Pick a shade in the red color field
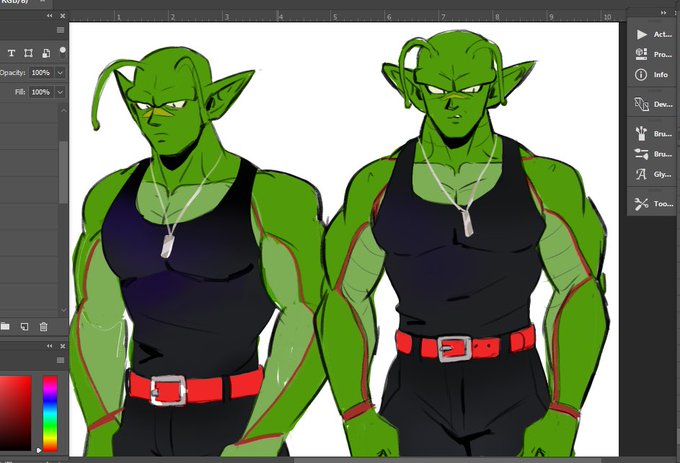680x463 pixels. [x=16, y=413]
